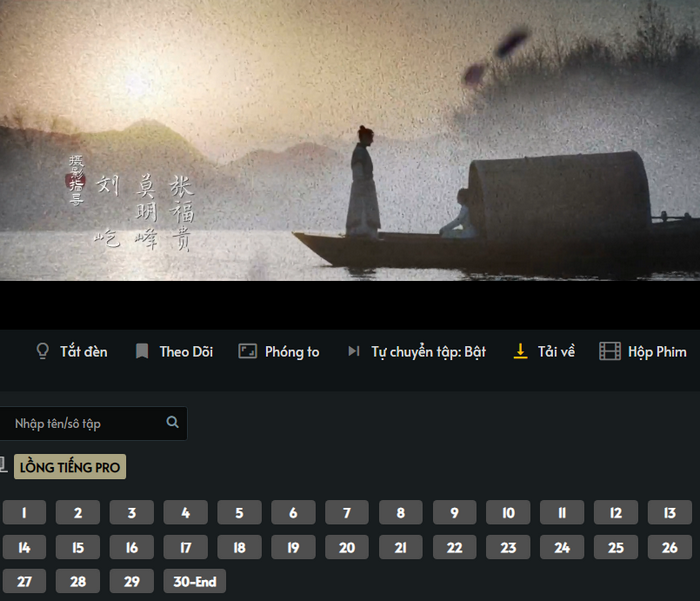Image resolution: width=700 pixels, height=601 pixels.
Task: Open episode 4
Action: click(186, 513)
